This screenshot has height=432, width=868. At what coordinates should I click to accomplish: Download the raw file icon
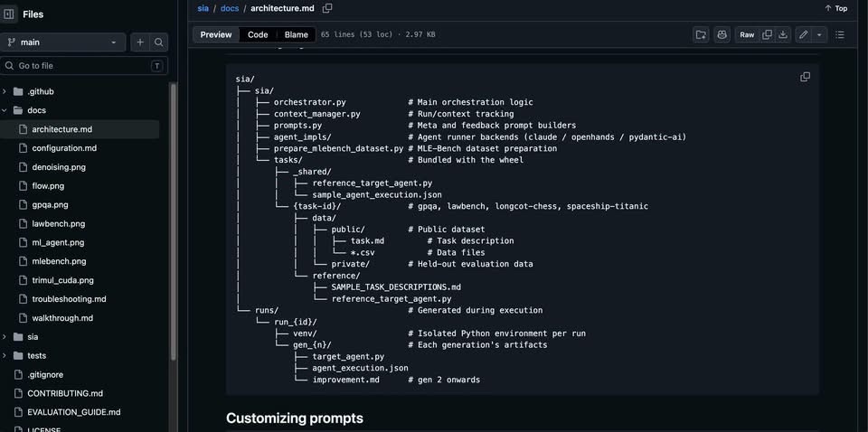point(783,35)
